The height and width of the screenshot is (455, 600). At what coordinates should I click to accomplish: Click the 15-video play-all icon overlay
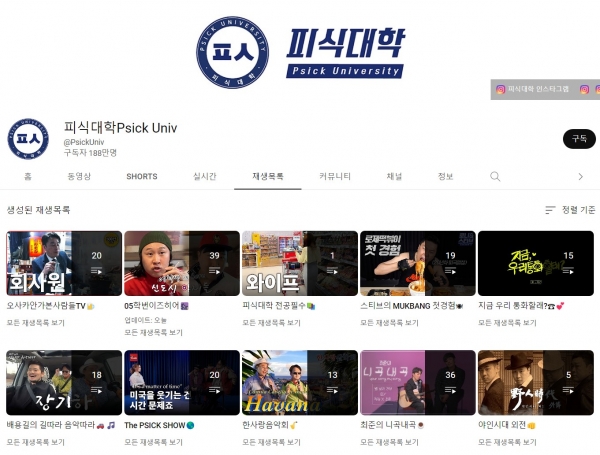pyautogui.click(x=568, y=271)
